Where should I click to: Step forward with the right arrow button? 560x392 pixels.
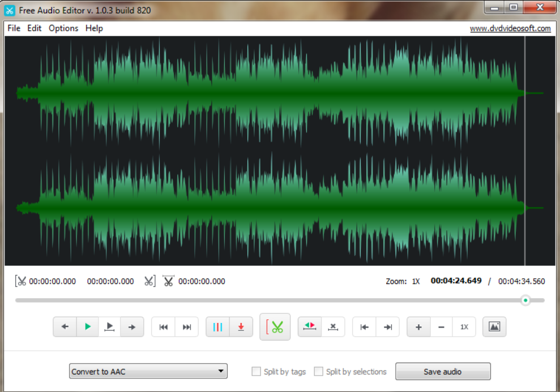pos(132,327)
